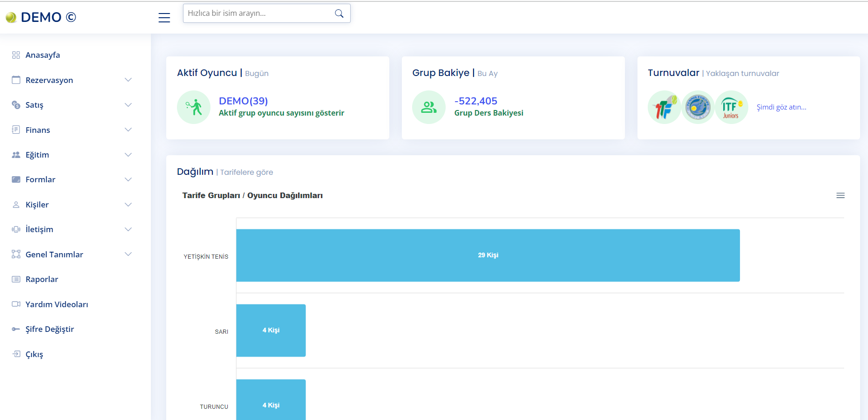The width and height of the screenshot is (868, 420).
Task: Click the Şifre Değiştir key icon
Action: coord(16,329)
